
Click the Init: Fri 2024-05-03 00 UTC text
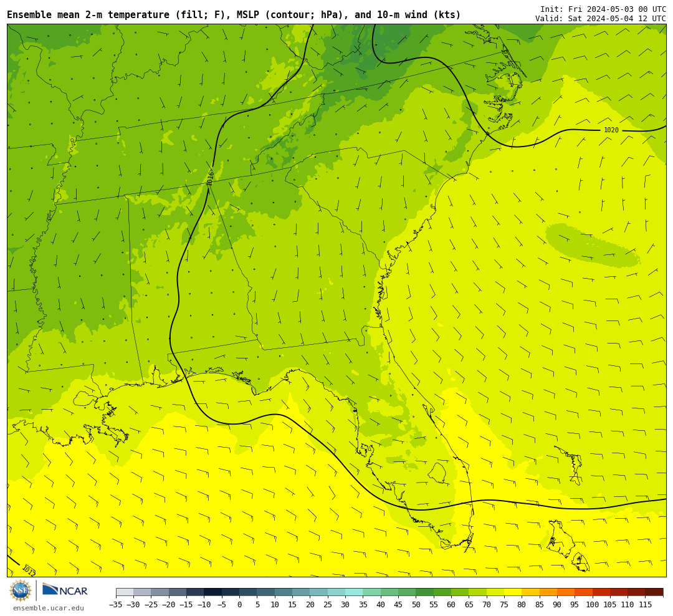point(603,9)
